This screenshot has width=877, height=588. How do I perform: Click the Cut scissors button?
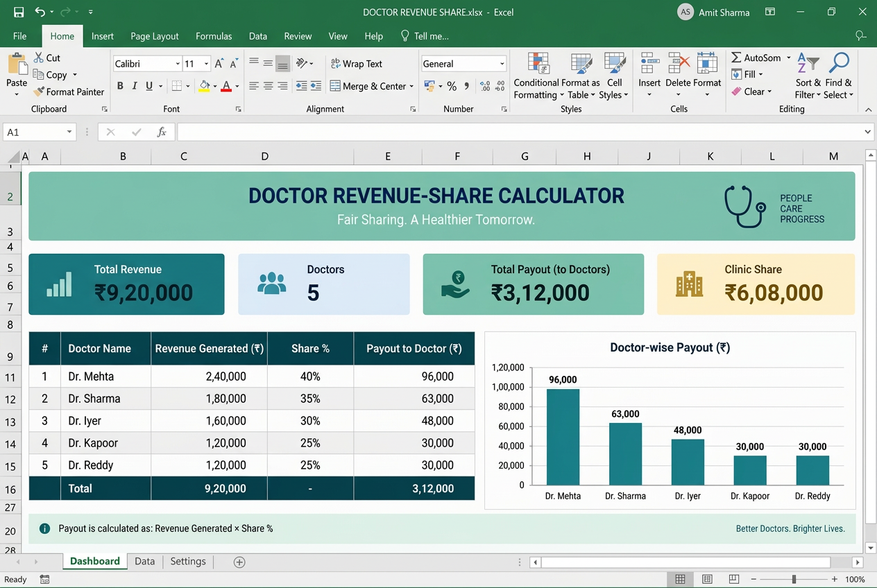coord(46,58)
